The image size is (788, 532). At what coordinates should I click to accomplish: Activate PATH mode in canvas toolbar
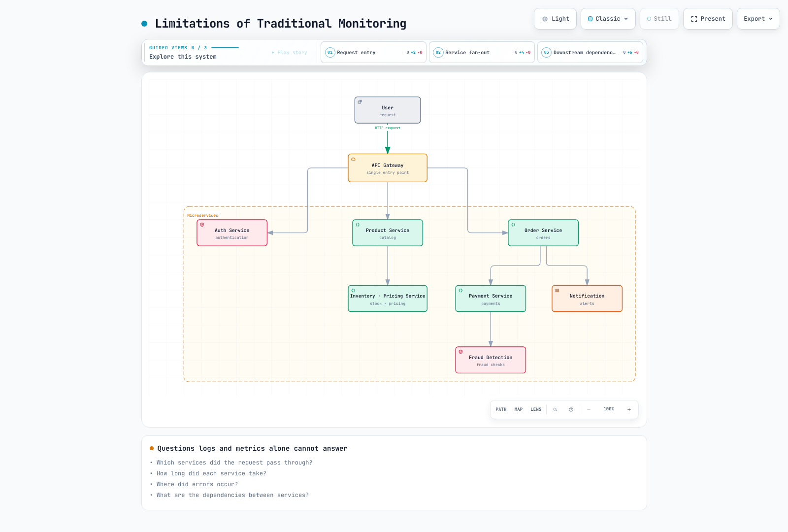pos(501,409)
